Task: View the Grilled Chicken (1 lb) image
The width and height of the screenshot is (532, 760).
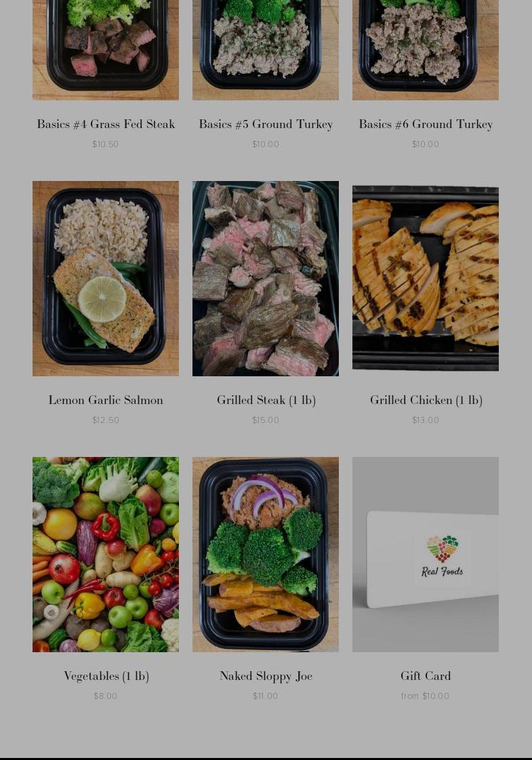Action: point(426,279)
